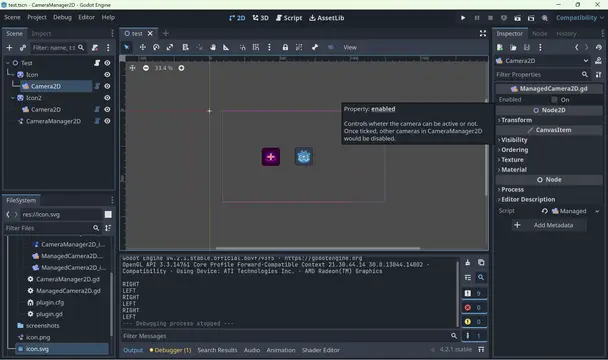Lock the selected node with padlock icon
Screen dimensions: 608x360
click(285, 47)
